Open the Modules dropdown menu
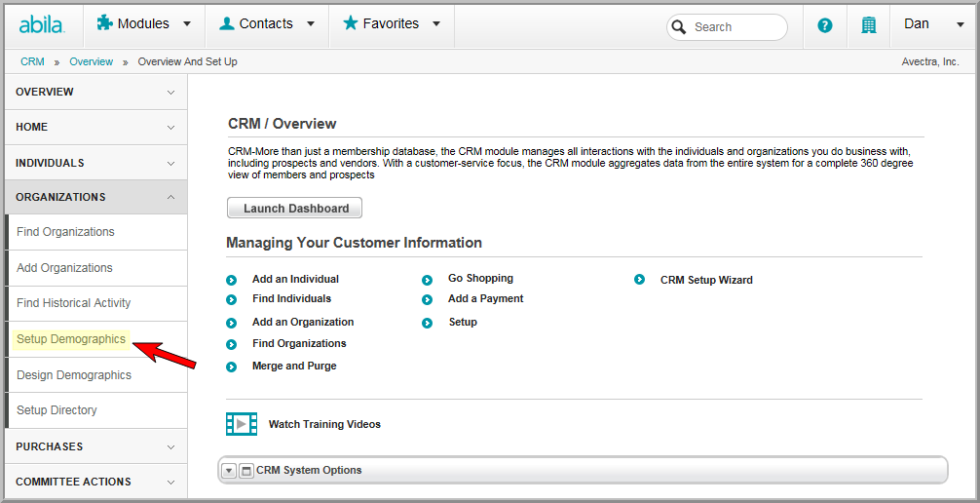Viewport: 980px width, 503px height. pyautogui.click(x=143, y=23)
